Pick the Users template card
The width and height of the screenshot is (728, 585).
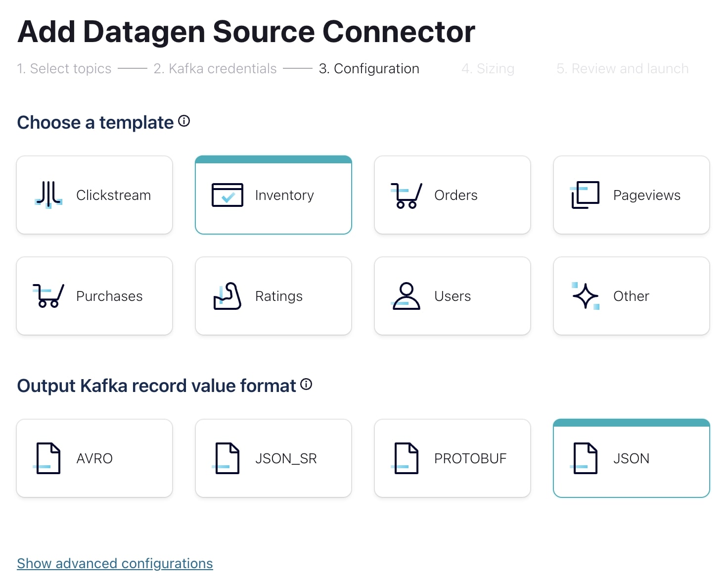453,296
